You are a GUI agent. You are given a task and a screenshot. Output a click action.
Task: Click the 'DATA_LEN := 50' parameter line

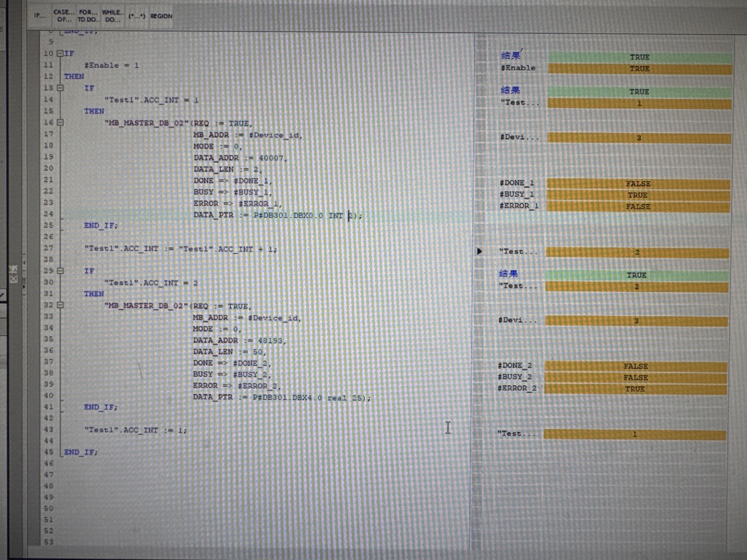coord(229,352)
